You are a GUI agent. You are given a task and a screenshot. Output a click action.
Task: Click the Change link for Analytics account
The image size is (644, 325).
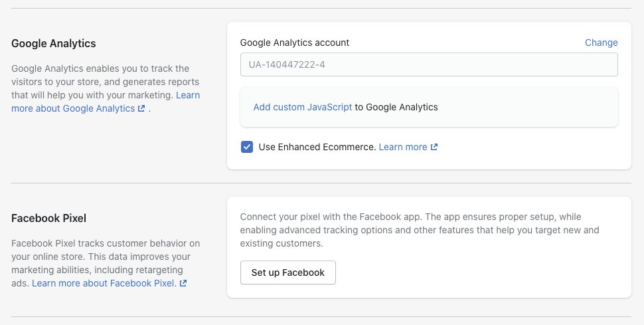[x=601, y=43]
